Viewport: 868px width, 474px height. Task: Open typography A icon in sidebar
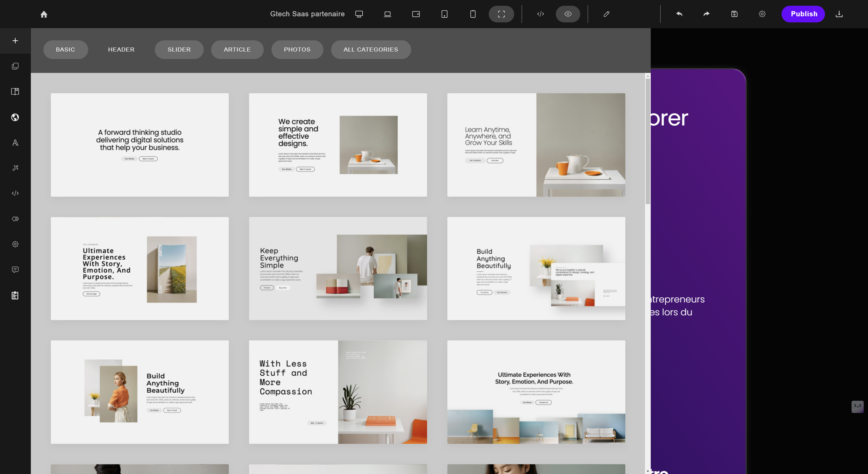[15, 142]
